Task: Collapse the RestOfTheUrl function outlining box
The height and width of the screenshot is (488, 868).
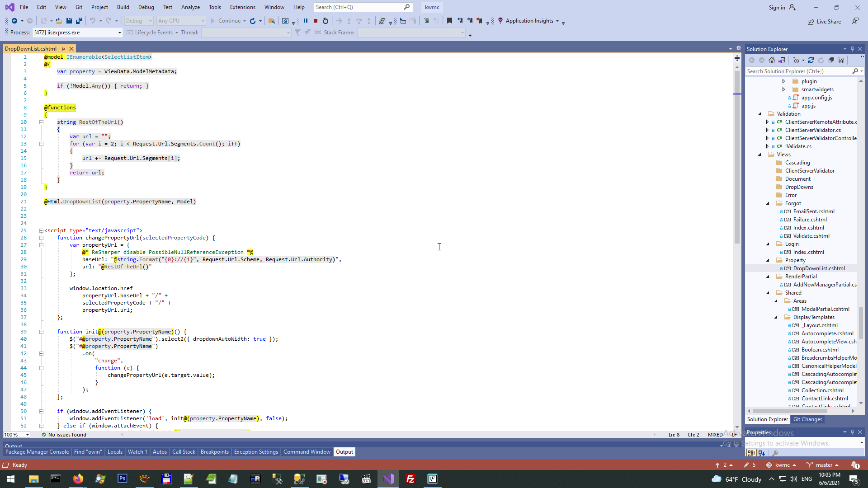Action: click(41, 122)
